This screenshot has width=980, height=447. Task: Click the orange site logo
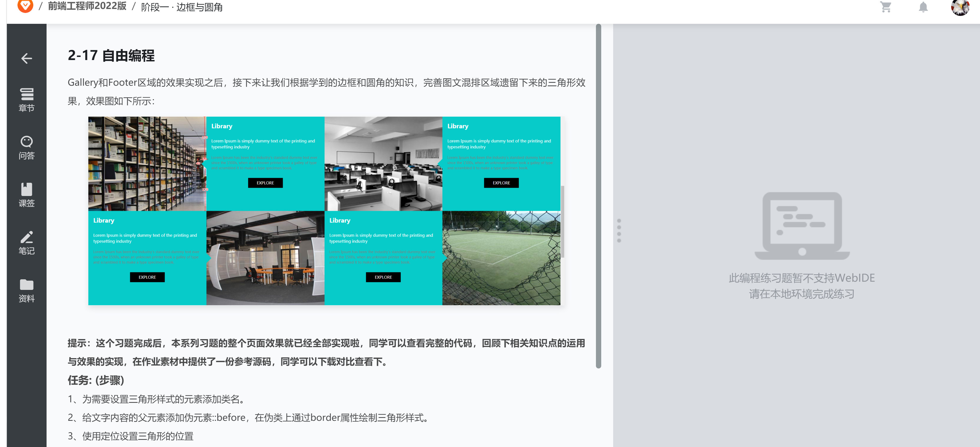tap(25, 5)
